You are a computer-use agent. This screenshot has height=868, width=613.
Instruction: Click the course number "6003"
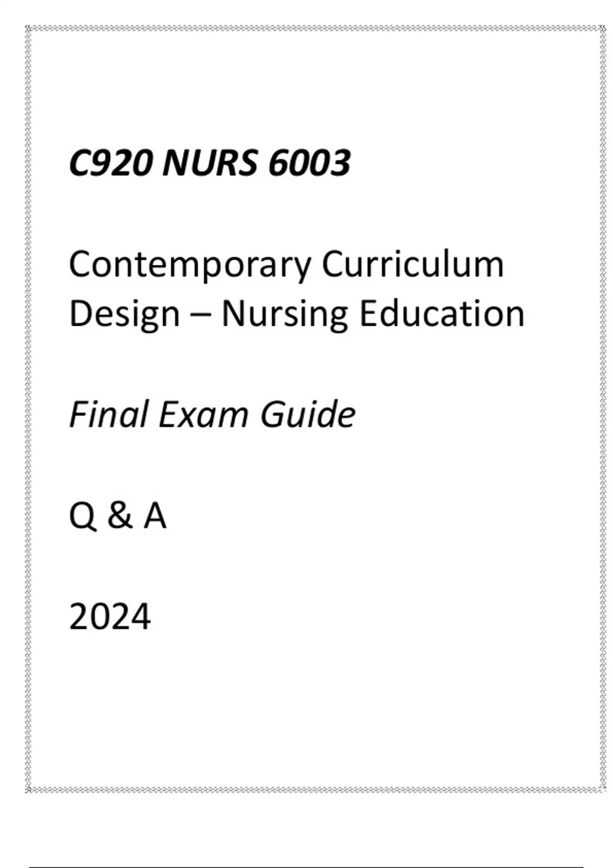pos(309,163)
